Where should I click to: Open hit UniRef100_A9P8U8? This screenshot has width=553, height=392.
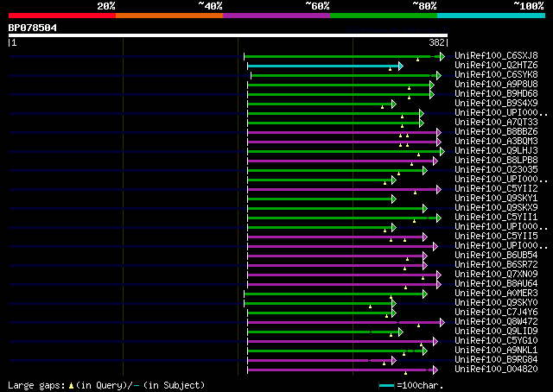496,84
